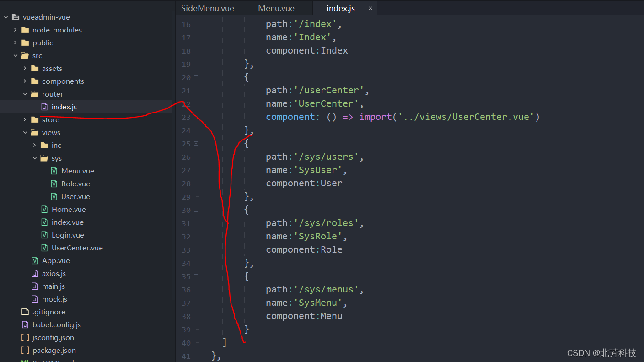Image resolution: width=644 pixels, height=362 pixels.
Task: Click the JS icon beside babel.config.js
Action: pyautogui.click(x=25, y=325)
